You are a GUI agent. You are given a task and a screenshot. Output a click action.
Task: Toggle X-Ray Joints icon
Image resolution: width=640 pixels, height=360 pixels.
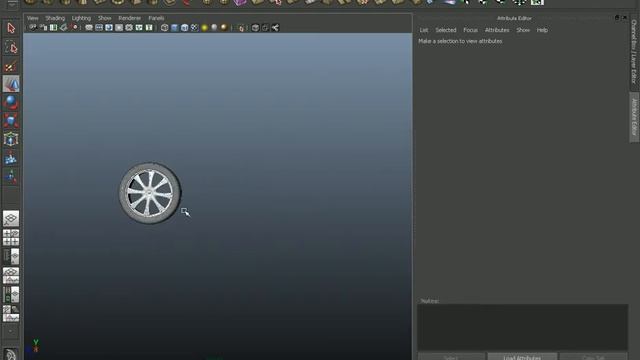click(x=275, y=27)
